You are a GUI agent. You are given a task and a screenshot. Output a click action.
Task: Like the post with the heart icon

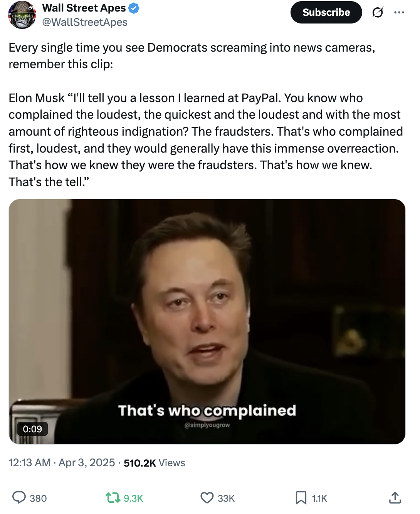(207, 498)
